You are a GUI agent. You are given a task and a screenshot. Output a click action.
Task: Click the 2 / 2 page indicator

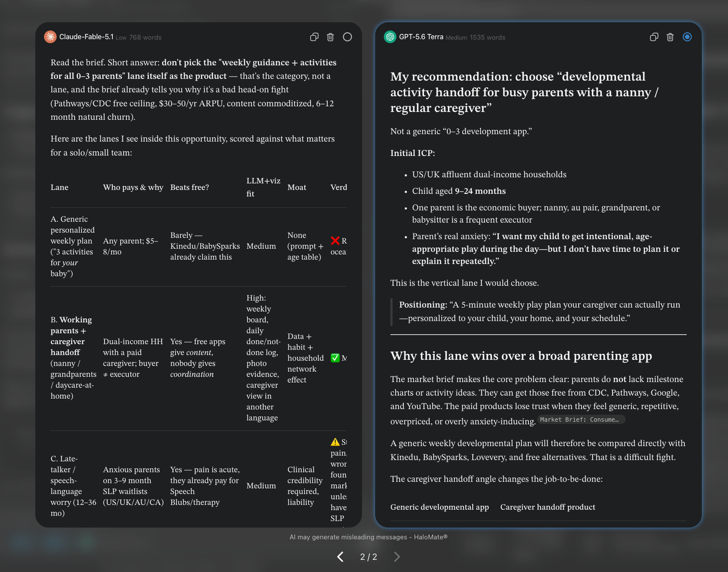pyautogui.click(x=369, y=557)
